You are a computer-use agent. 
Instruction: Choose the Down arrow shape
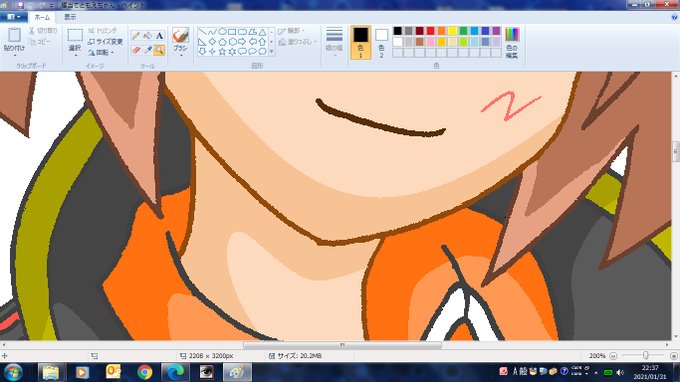(x=202, y=52)
